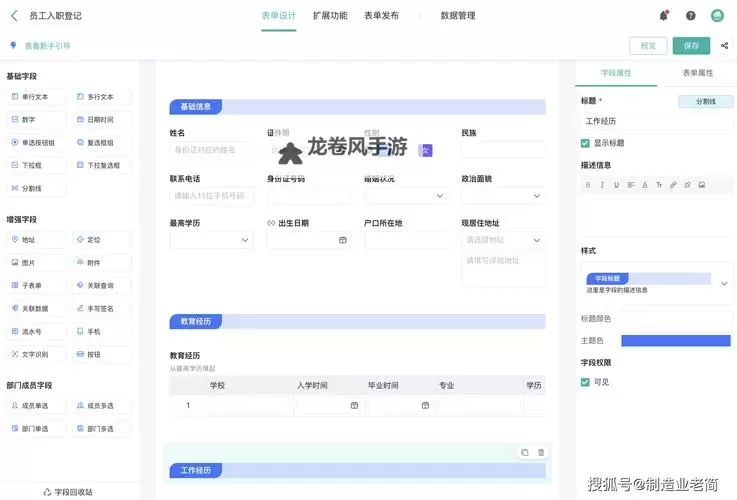
Task: Open the help question mark icon
Action: point(690,16)
